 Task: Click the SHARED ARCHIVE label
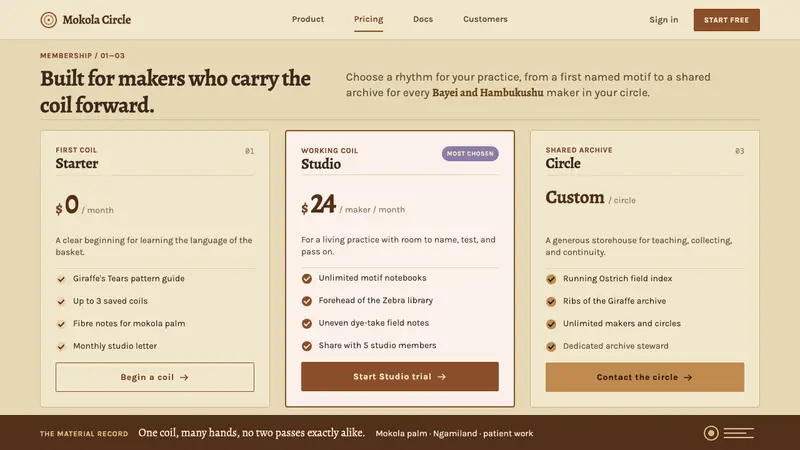coord(579,150)
